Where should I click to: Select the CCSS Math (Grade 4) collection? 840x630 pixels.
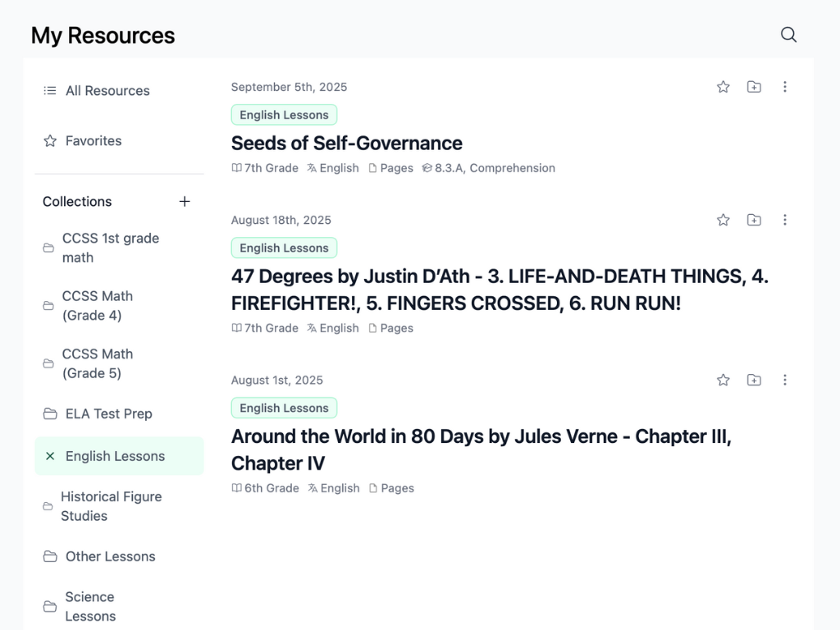[x=98, y=305]
